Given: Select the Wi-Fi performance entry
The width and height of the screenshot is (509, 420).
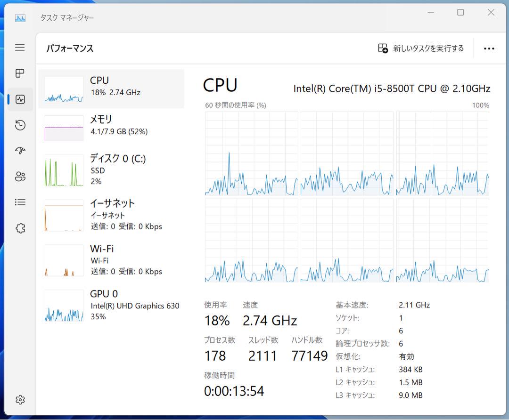Looking at the screenshot, I should [x=111, y=260].
